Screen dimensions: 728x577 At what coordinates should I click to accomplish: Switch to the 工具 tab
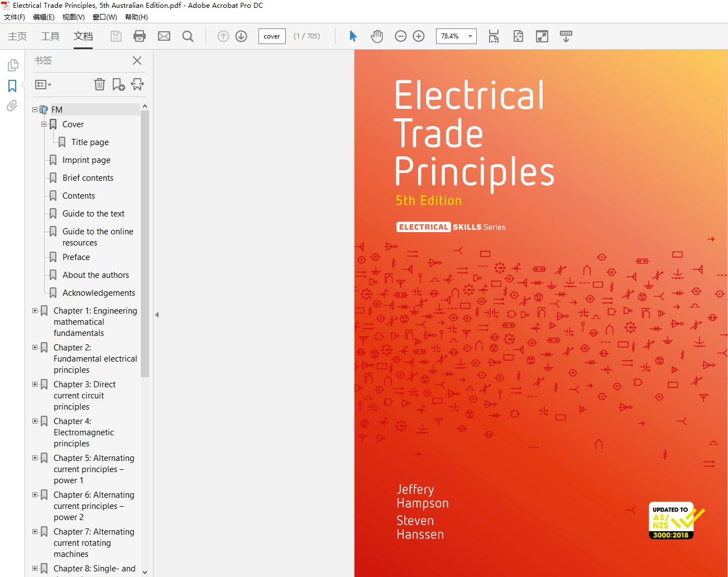(x=50, y=36)
